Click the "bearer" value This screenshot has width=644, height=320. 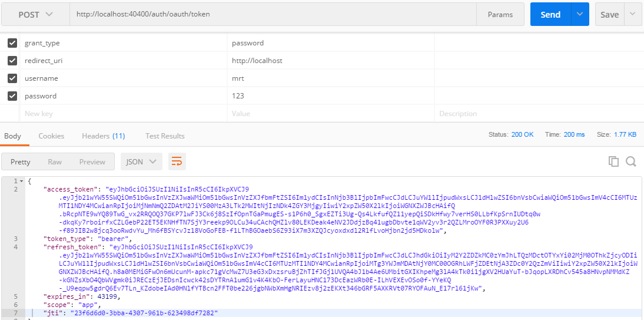[x=114, y=239]
